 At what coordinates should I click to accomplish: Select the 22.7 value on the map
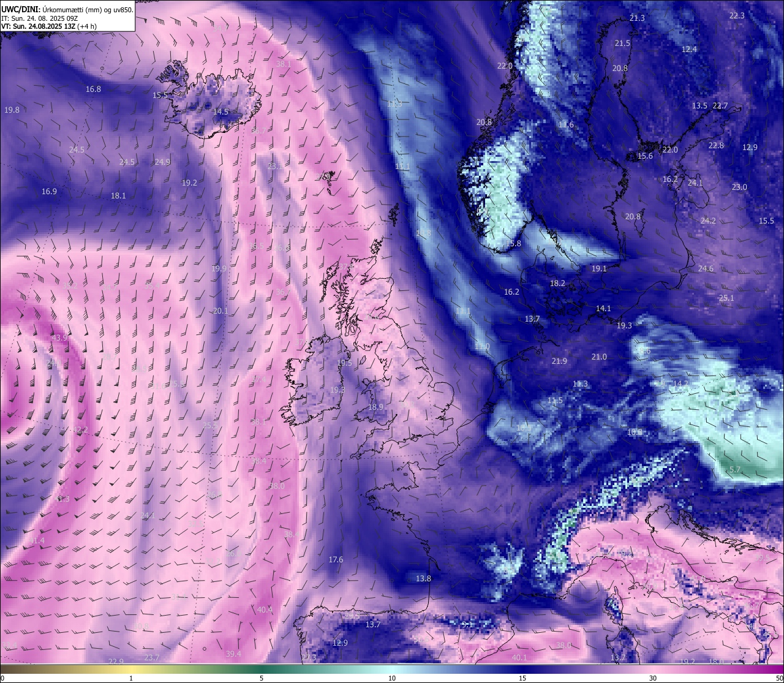pos(720,105)
